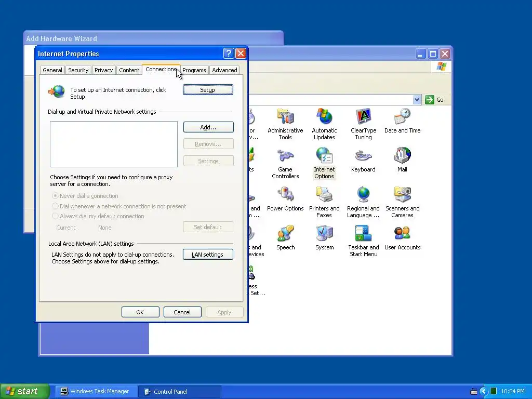532x399 pixels.
Task: Open LAN settings
Action: click(x=208, y=255)
